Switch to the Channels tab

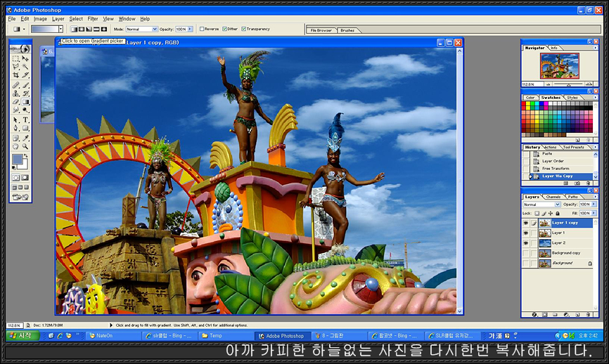coord(553,197)
